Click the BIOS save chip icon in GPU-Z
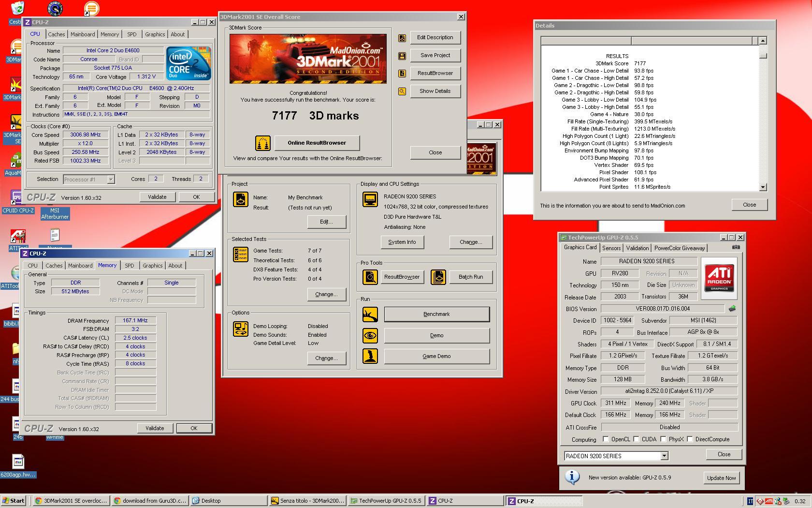Viewport: 812px width, 508px height. click(x=732, y=309)
